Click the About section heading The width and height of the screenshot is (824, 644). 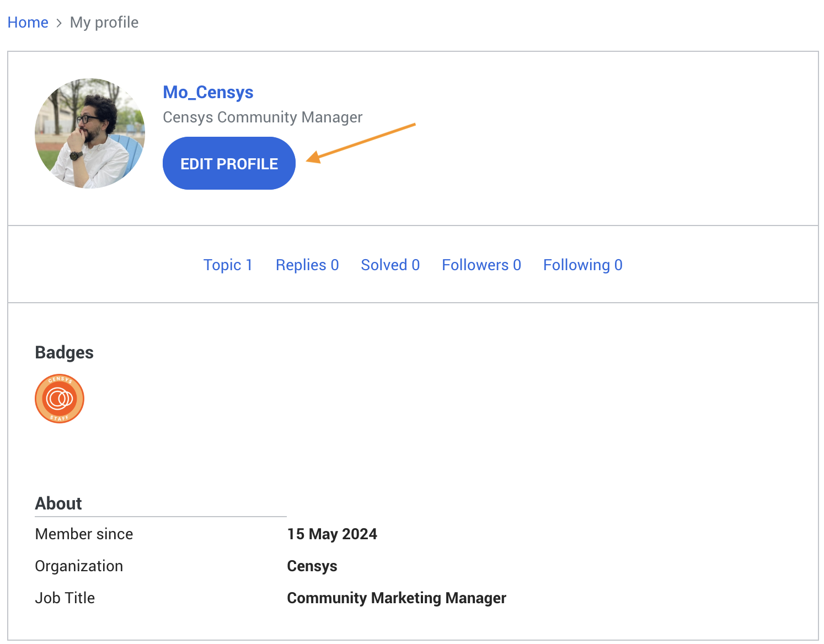pyautogui.click(x=58, y=503)
